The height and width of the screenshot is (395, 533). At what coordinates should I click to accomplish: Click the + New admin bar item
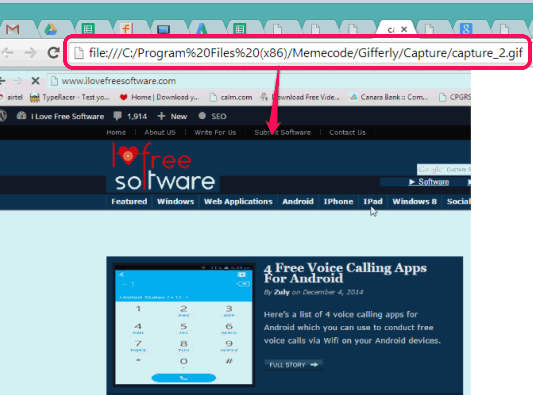coord(172,116)
